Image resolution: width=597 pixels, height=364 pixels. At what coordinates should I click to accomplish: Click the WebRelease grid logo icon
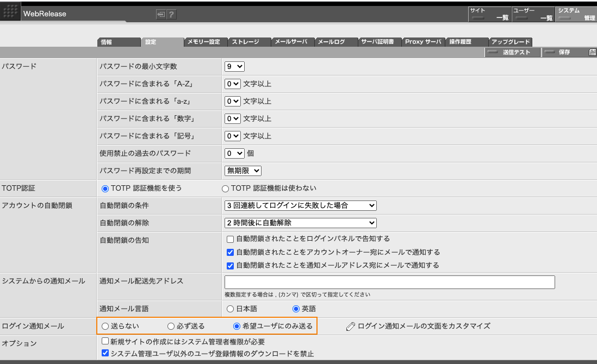tap(10, 11)
